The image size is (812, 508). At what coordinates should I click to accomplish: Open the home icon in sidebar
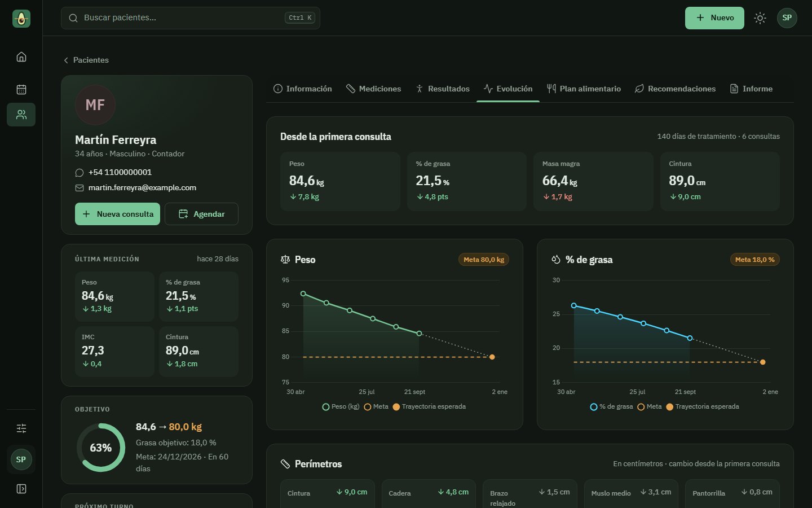(21, 57)
